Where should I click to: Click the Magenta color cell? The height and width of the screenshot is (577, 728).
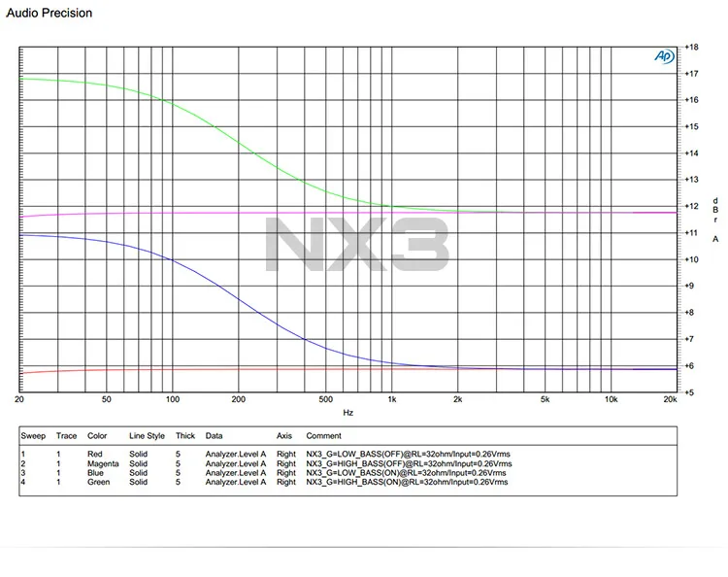(x=103, y=463)
